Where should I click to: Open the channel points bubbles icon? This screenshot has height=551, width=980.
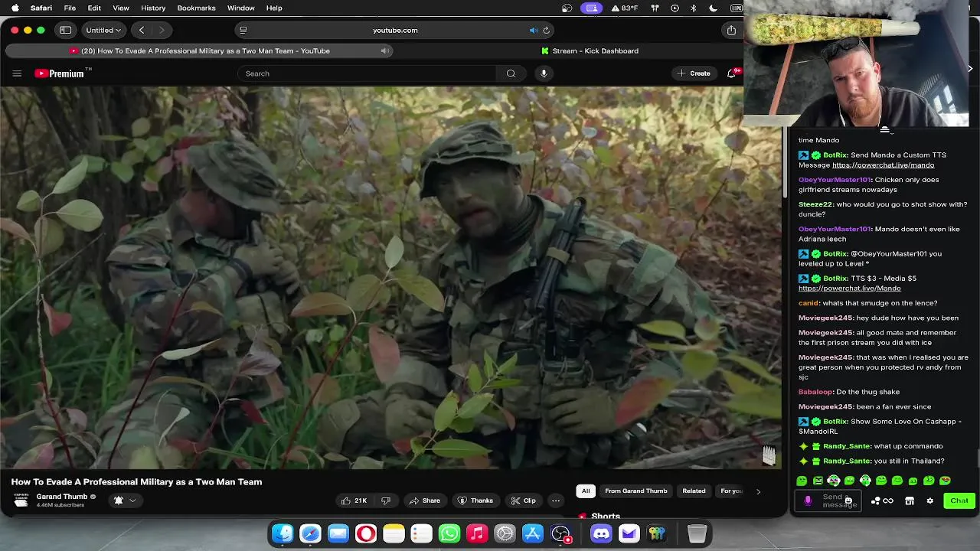(875, 500)
